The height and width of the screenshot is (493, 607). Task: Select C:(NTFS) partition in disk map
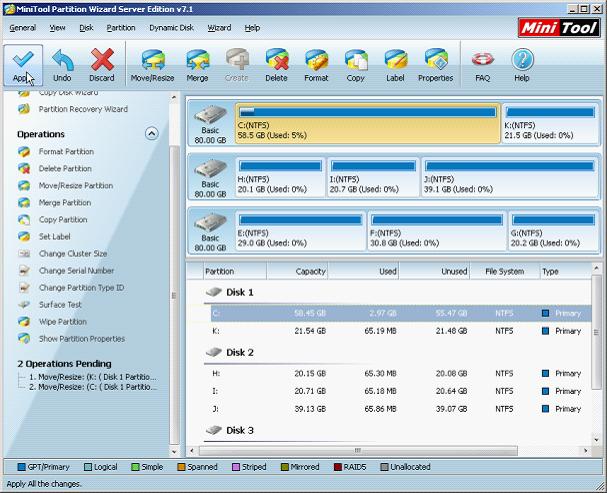(367, 123)
